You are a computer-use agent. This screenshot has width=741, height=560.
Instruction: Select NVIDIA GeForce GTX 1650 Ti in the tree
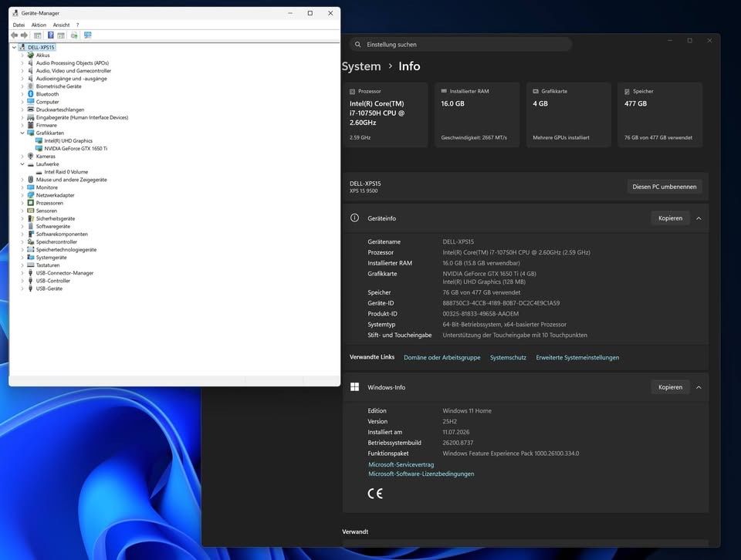click(x=76, y=148)
